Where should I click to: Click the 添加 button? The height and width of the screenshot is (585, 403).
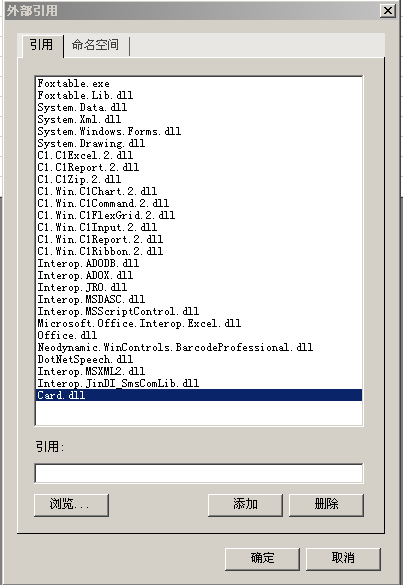coord(245,505)
